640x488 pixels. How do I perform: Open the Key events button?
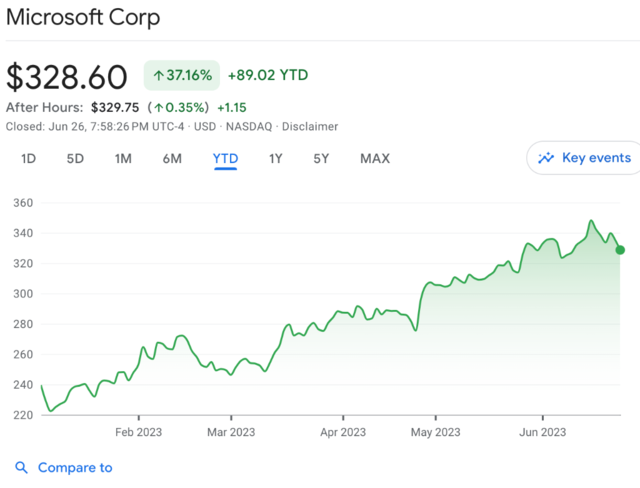pos(584,158)
